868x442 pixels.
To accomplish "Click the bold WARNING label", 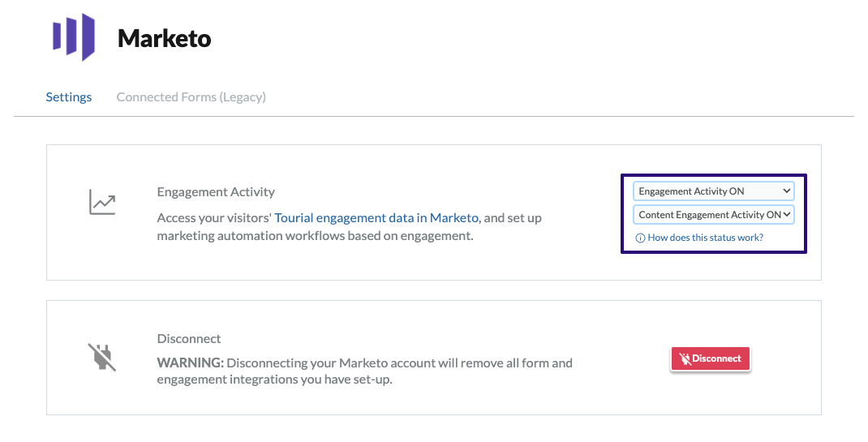I will click(190, 363).
